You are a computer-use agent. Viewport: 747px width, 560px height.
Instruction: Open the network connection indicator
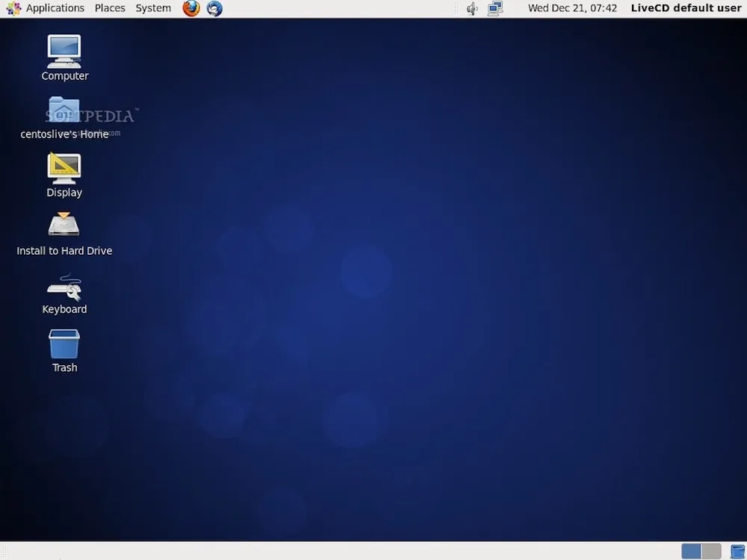(x=495, y=9)
